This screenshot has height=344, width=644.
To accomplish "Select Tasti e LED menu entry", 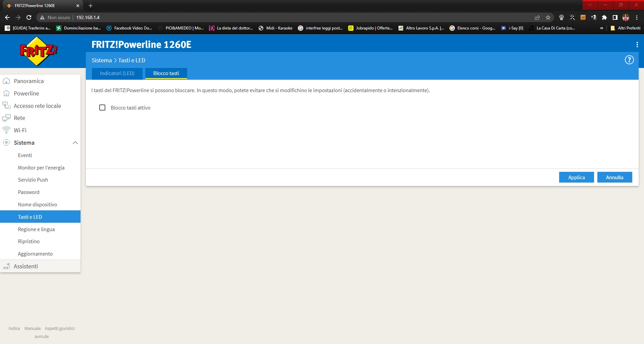I will click(x=40, y=217).
